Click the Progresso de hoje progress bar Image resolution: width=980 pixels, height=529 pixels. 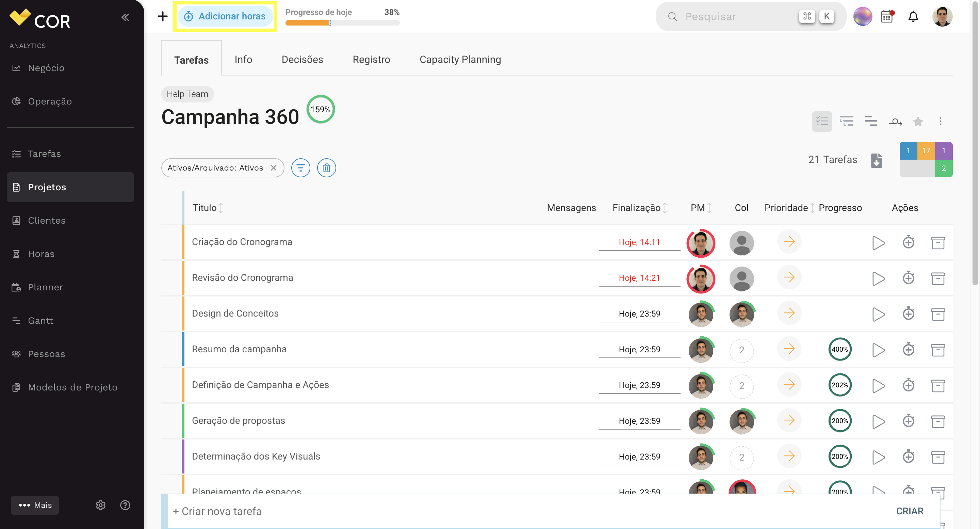pos(342,23)
